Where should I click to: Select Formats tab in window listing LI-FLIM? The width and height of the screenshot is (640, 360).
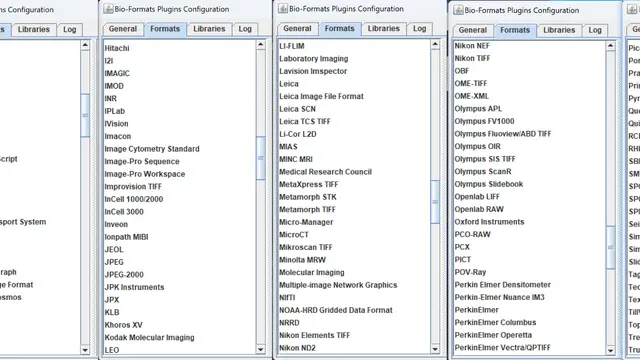(x=340, y=29)
